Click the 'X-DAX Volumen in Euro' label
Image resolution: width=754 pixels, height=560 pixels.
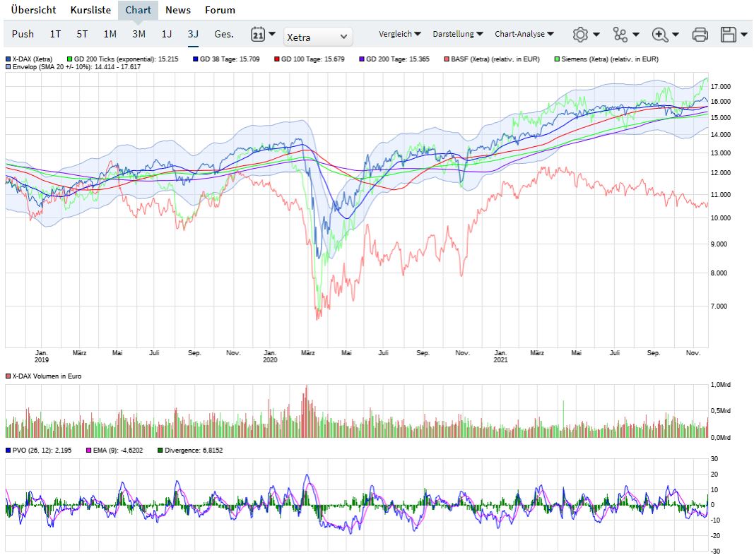(47, 376)
